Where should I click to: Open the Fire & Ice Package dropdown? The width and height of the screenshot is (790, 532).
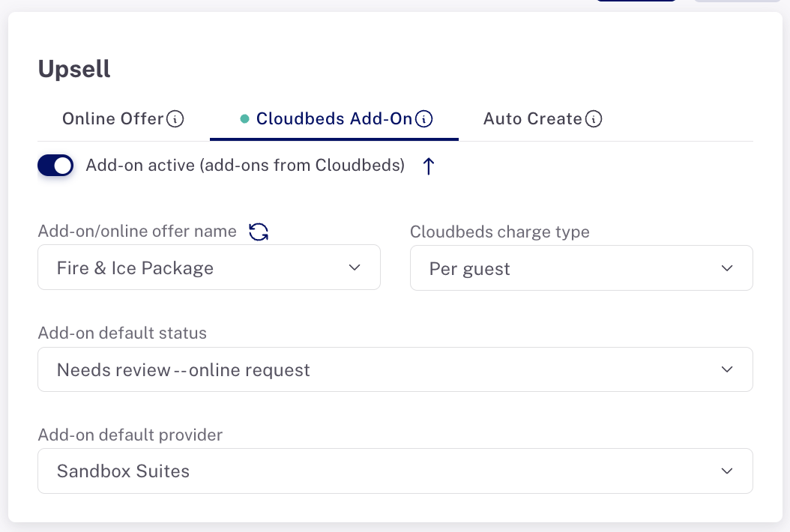click(x=209, y=267)
